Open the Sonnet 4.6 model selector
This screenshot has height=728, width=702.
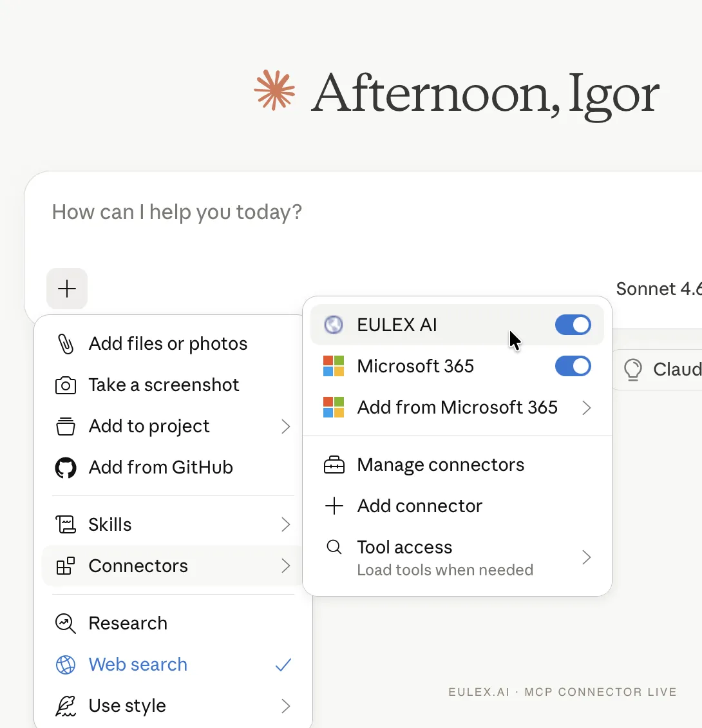(658, 289)
